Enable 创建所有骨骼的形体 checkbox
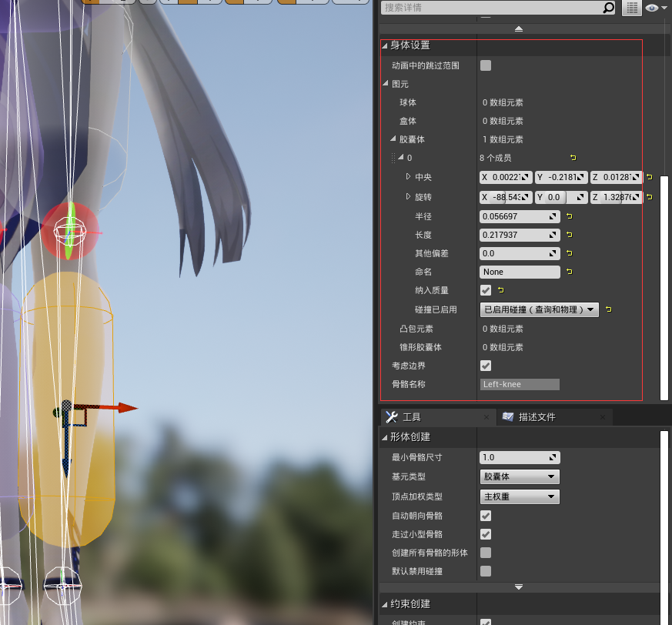 tap(486, 553)
